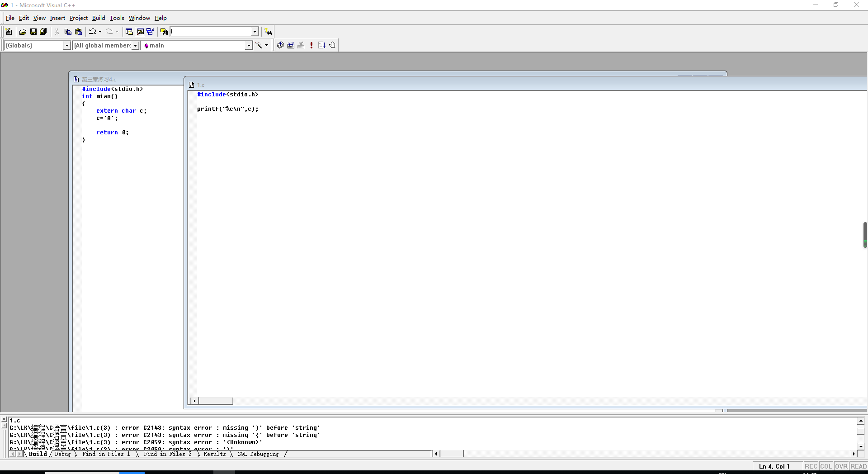
Task: Click output pane scroll up arrow
Action: 861,421
